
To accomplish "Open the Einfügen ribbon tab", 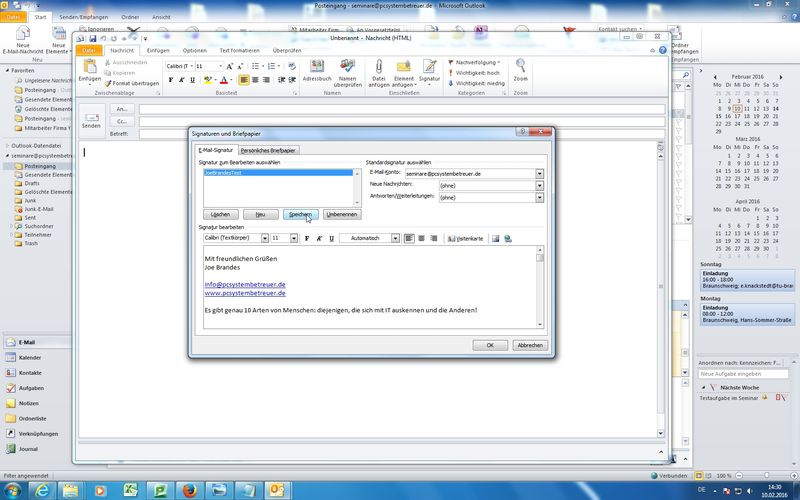I will [x=158, y=50].
